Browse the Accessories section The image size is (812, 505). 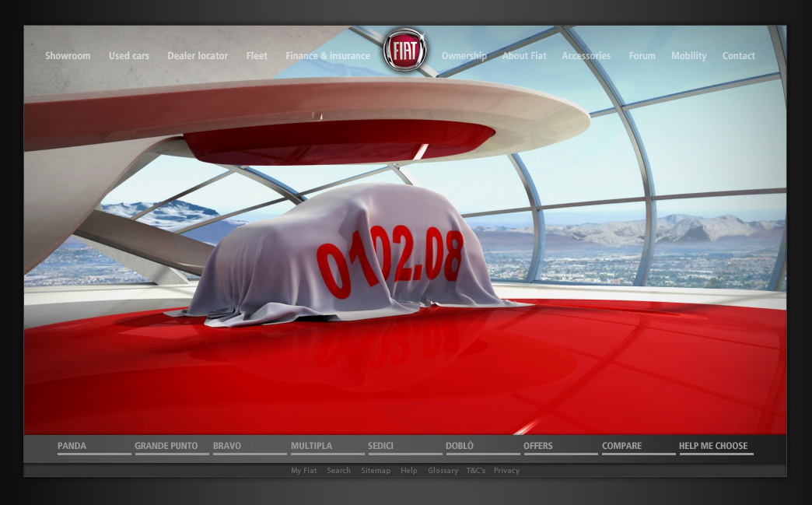[586, 55]
